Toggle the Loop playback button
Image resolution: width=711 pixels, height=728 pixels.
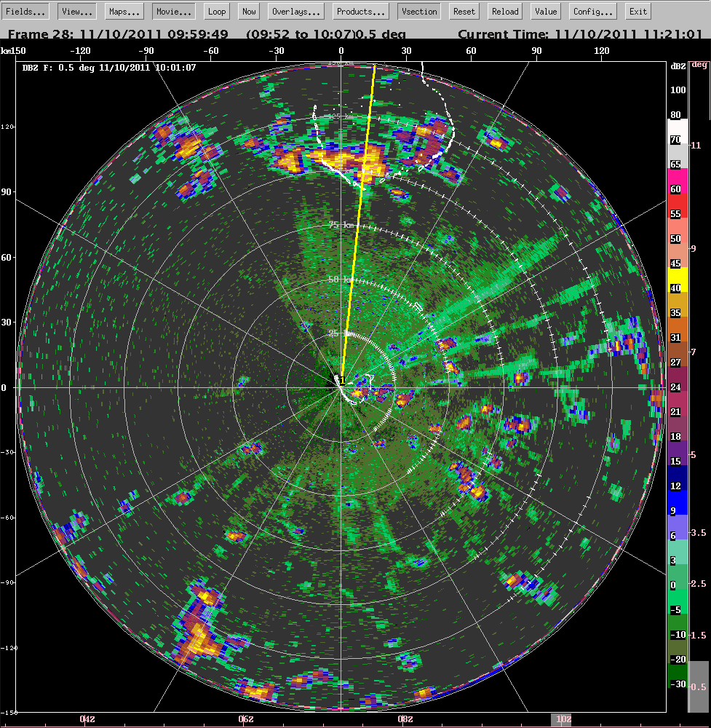coord(217,11)
